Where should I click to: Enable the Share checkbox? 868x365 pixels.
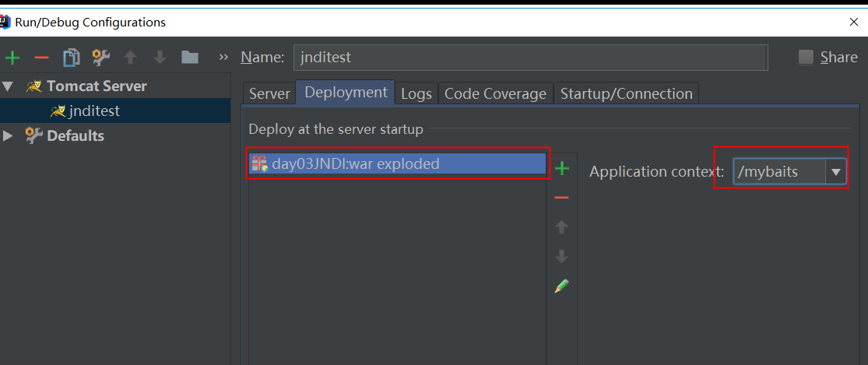(806, 57)
